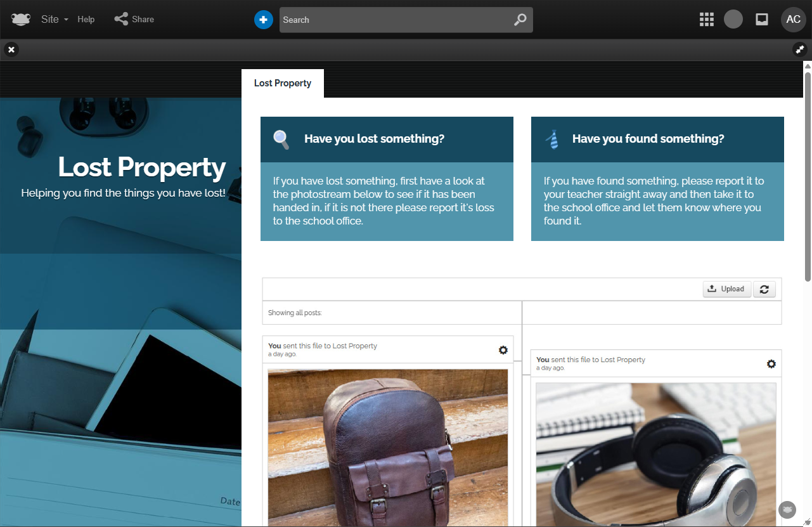Toggle fullscreen with the arrows icon
Viewport: 812px width, 527px height.
[800, 49]
